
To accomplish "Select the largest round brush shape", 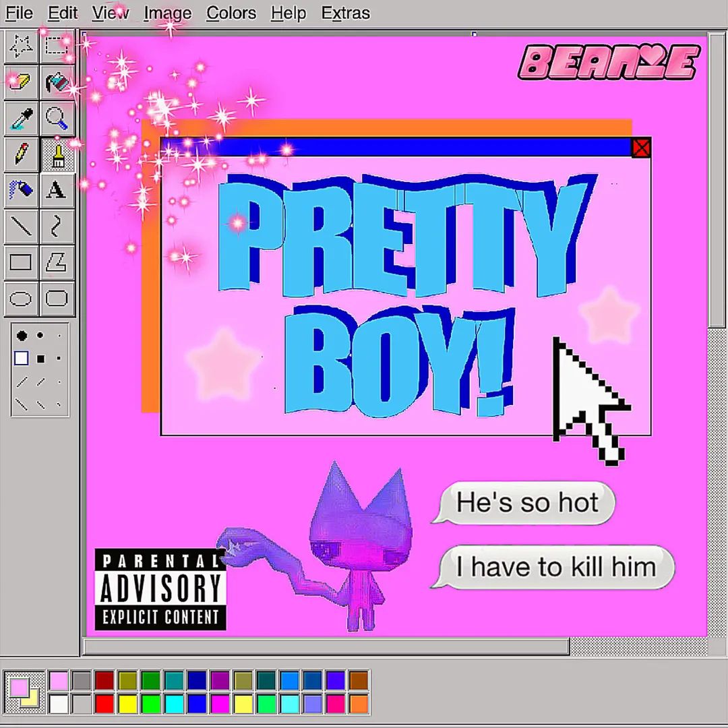I will point(22,335).
